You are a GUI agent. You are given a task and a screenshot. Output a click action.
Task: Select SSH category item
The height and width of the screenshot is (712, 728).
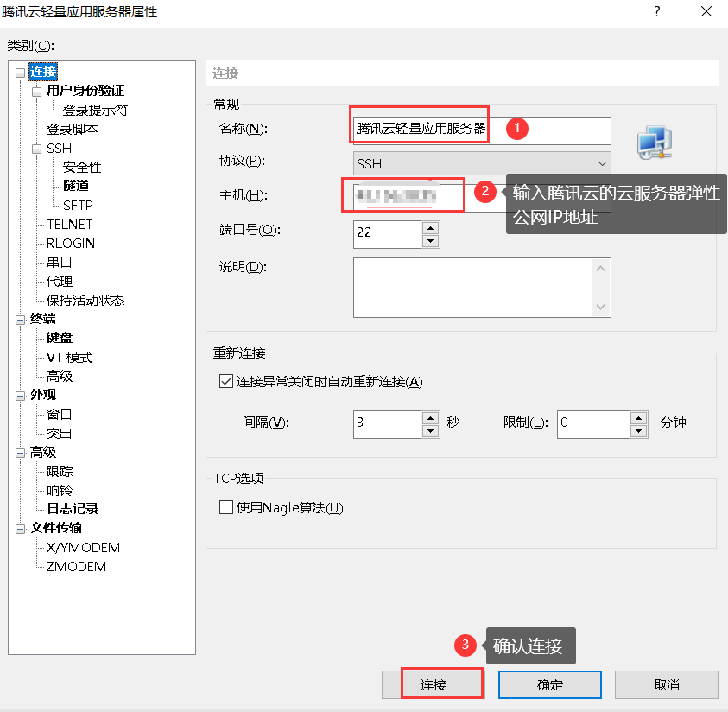point(59,149)
